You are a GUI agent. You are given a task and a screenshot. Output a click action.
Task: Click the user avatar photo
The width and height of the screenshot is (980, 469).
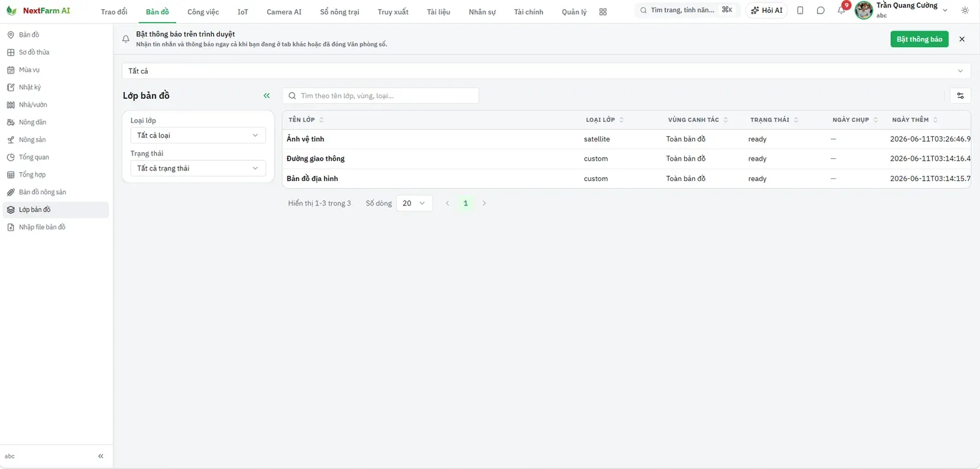(864, 10)
